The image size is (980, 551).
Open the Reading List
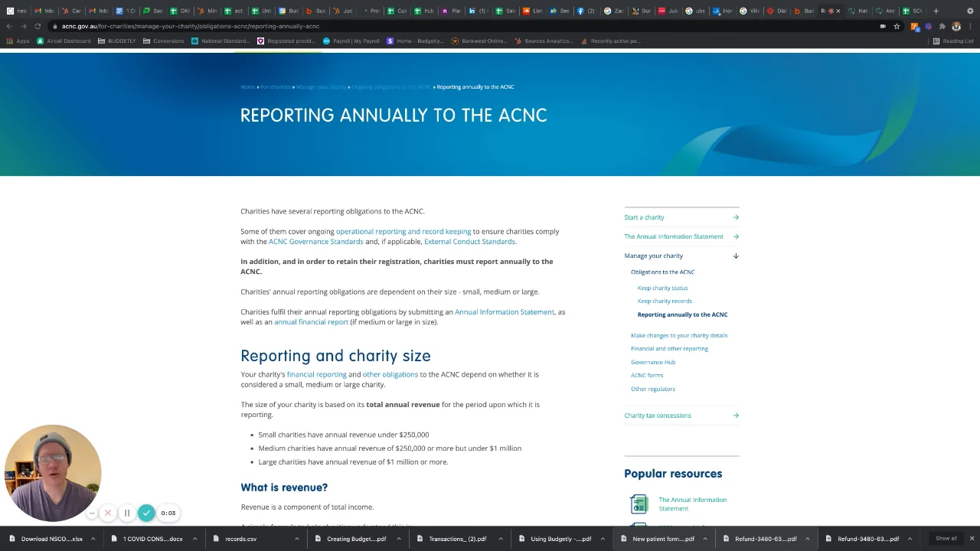pyautogui.click(x=952, y=41)
